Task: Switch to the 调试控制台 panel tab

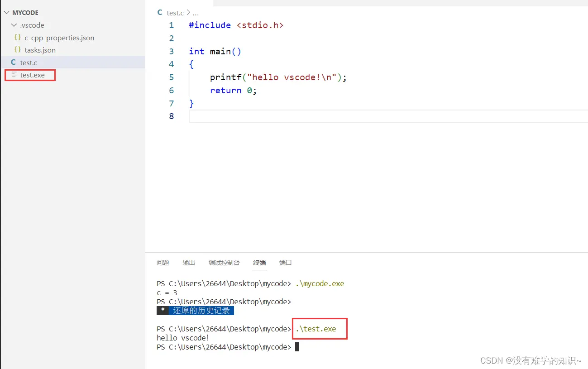Action: [x=224, y=263]
